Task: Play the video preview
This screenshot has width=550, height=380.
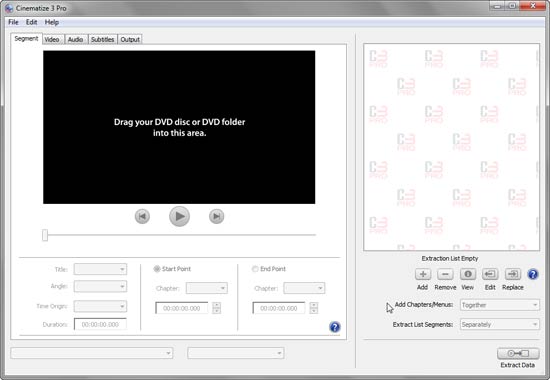Action: (x=179, y=216)
